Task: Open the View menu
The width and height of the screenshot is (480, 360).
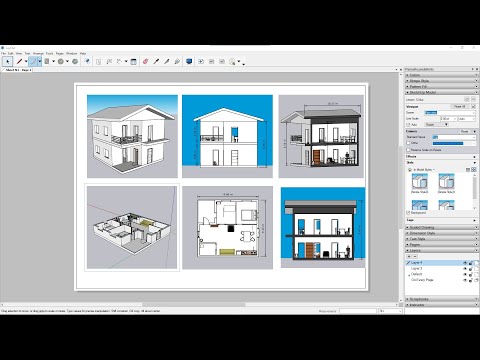Action: [x=19, y=53]
